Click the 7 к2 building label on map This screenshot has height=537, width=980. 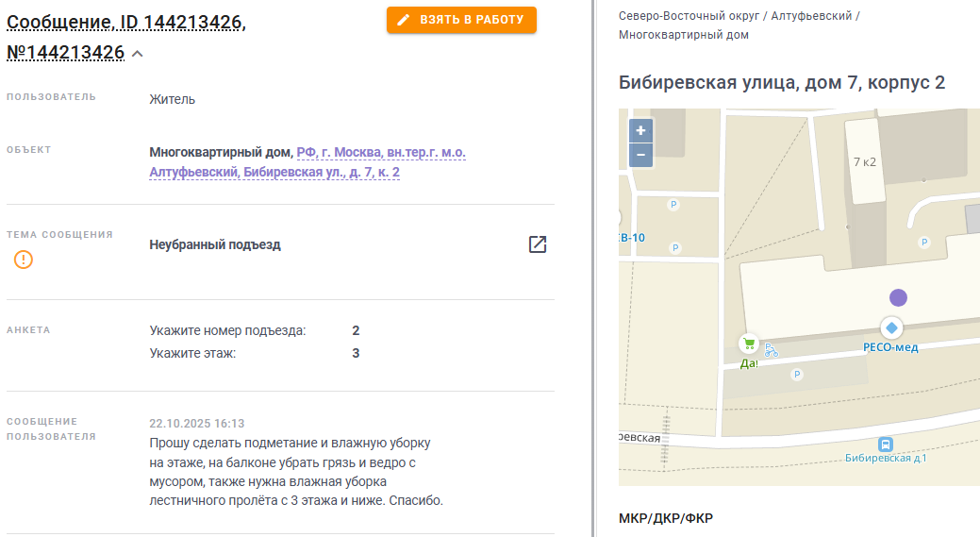(x=865, y=162)
